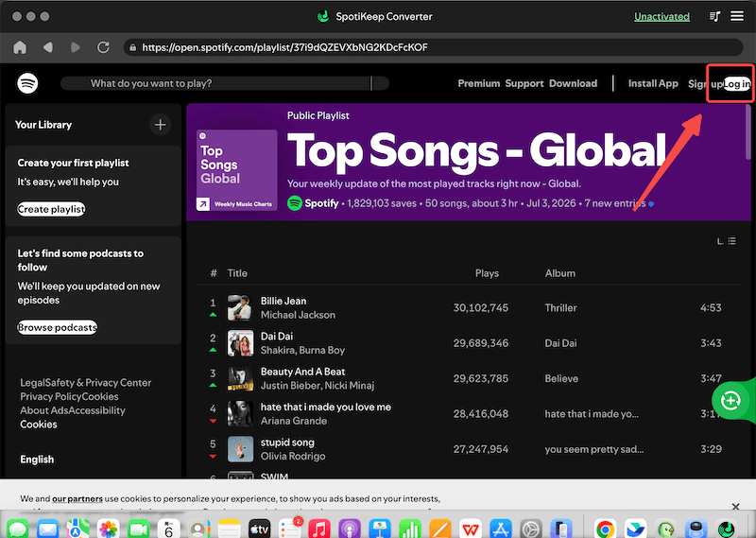Click the URL address field
This screenshot has height=538, width=756.
433,47
